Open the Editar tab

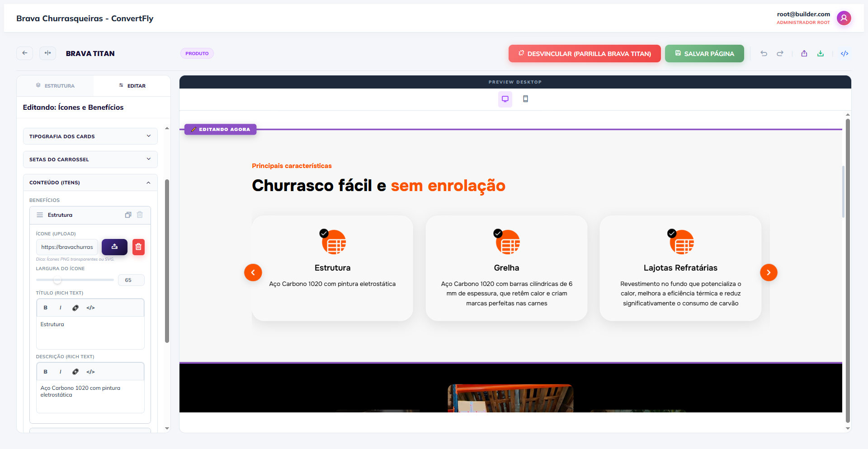132,85
